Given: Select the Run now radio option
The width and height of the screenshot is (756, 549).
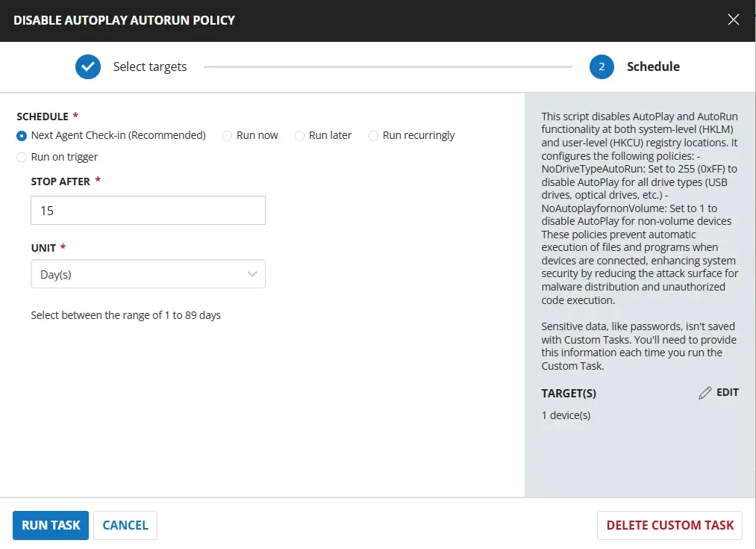Looking at the screenshot, I should tap(227, 136).
